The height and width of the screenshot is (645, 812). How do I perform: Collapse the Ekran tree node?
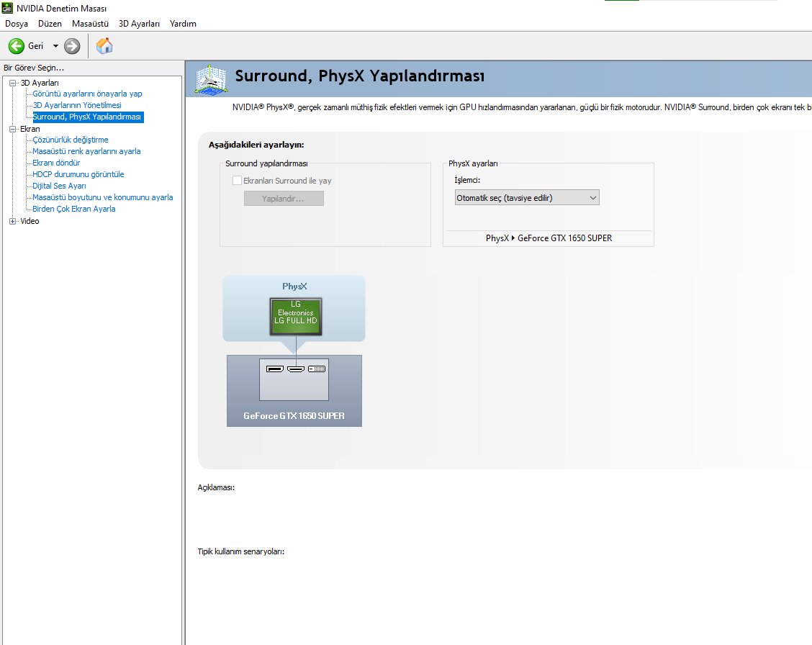click(13, 129)
